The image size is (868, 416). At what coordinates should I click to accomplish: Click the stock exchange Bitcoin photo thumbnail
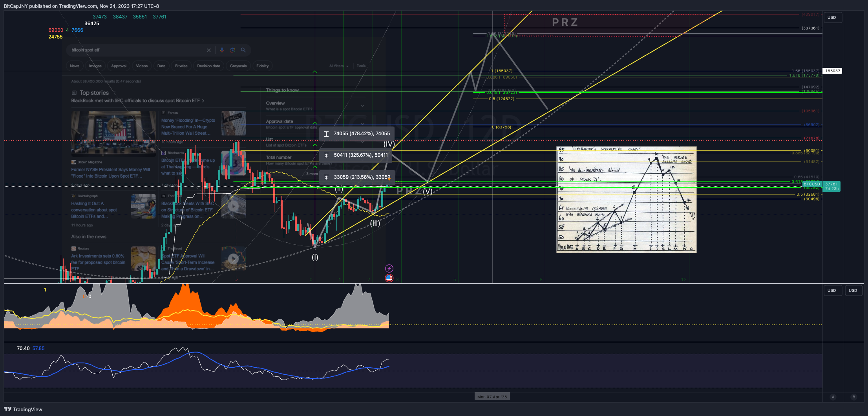(x=114, y=134)
